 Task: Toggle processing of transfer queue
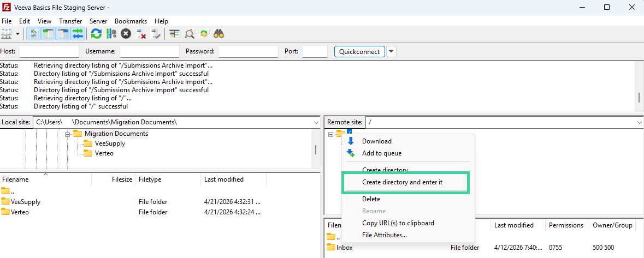[111, 34]
